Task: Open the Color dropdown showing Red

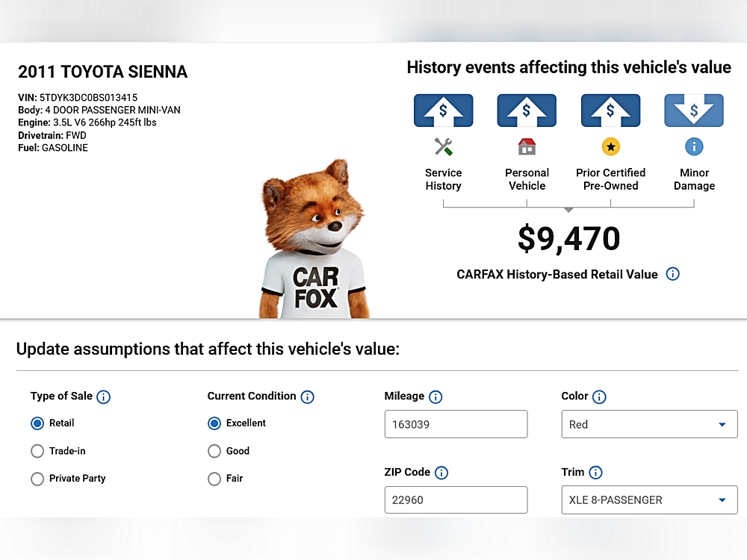Action: coord(648,424)
